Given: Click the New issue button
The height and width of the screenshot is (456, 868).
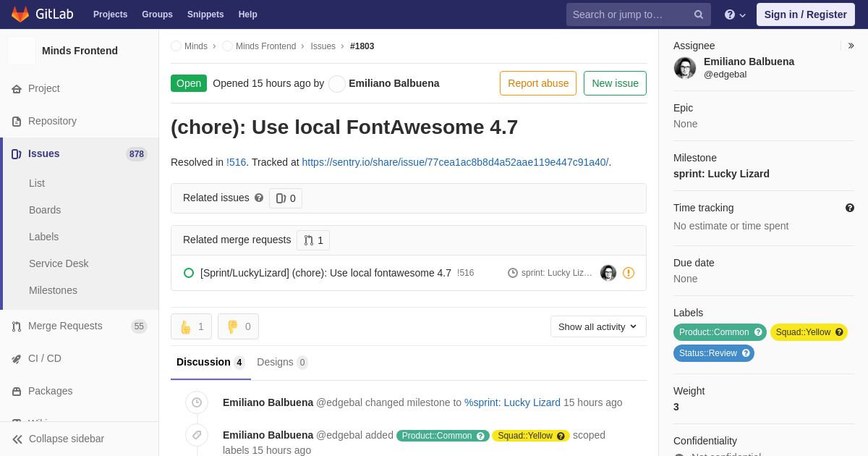Looking at the screenshot, I should click(x=615, y=83).
